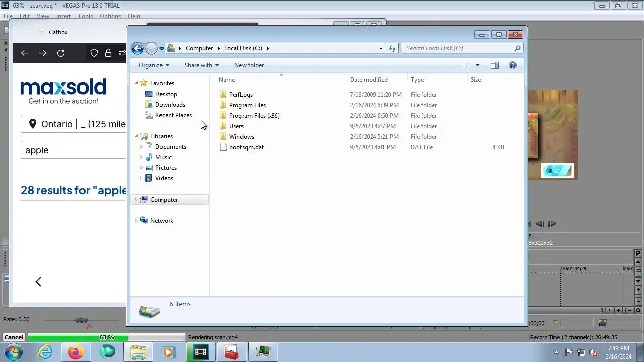Zoom in timeline width in VEGAS
Viewport: 644px width, 362px height.
coord(618,310)
